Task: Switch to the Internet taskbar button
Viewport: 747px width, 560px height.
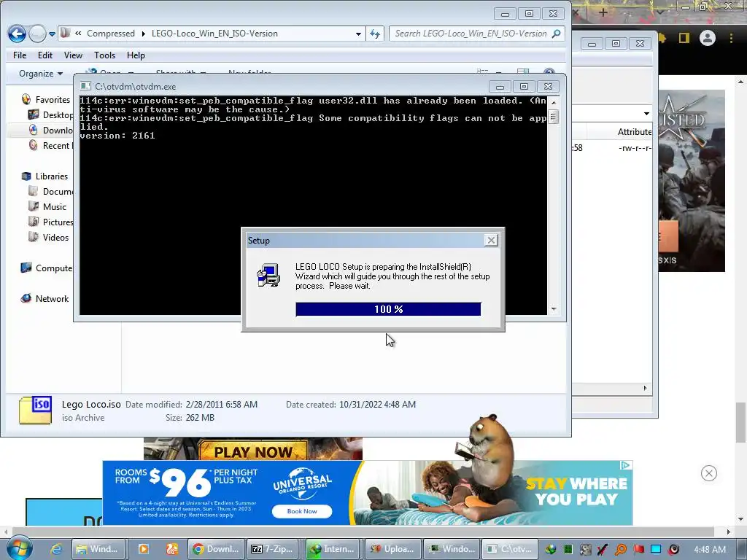Action: point(333,549)
